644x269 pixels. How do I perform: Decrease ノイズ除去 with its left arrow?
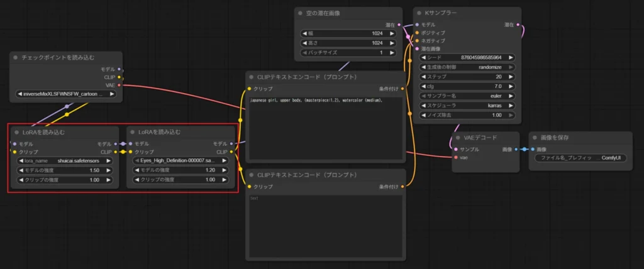coord(423,116)
